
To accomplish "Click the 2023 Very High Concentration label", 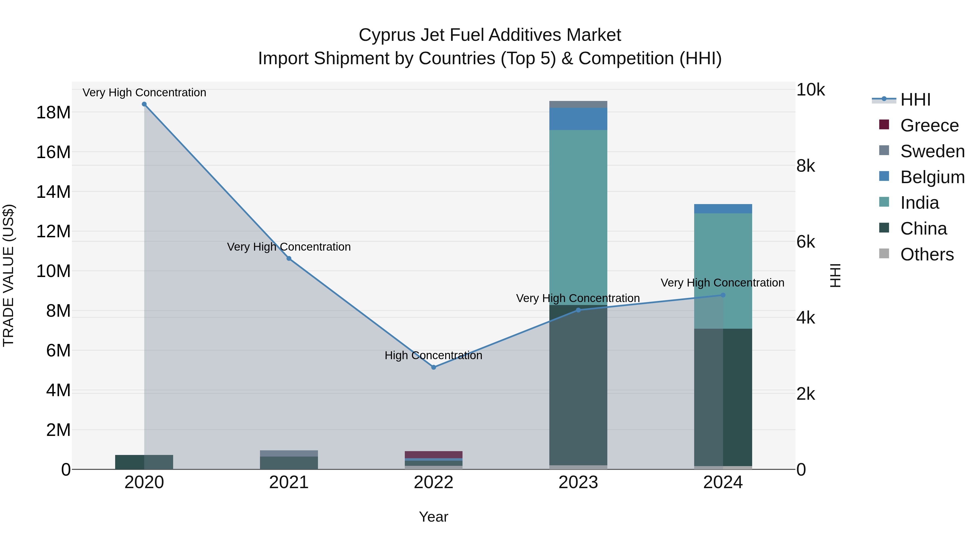I will pos(578,298).
